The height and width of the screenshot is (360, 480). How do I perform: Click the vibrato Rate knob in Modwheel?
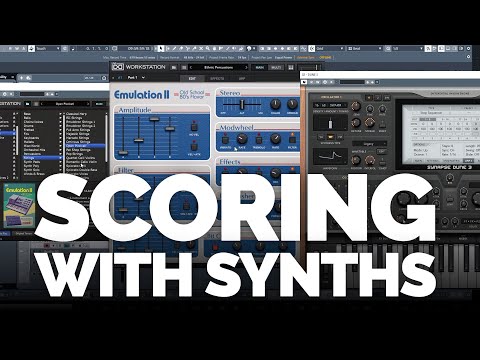point(242,139)
